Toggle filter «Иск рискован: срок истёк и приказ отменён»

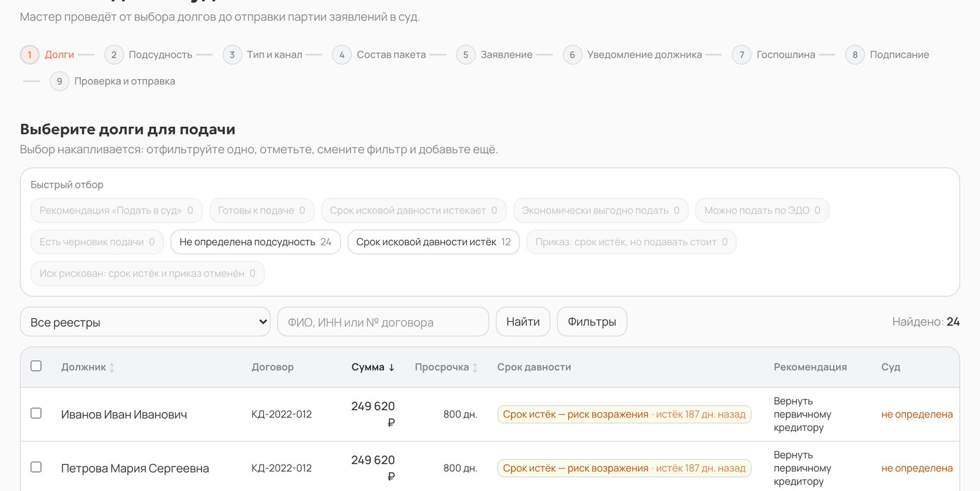point(148,273)
